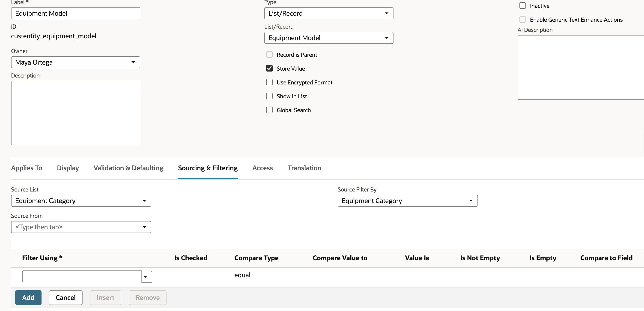The image size is (644, 311).
Task: Toggle the Record is Parent checkbox
Action: pyautogui.click(x=269, y=55)
